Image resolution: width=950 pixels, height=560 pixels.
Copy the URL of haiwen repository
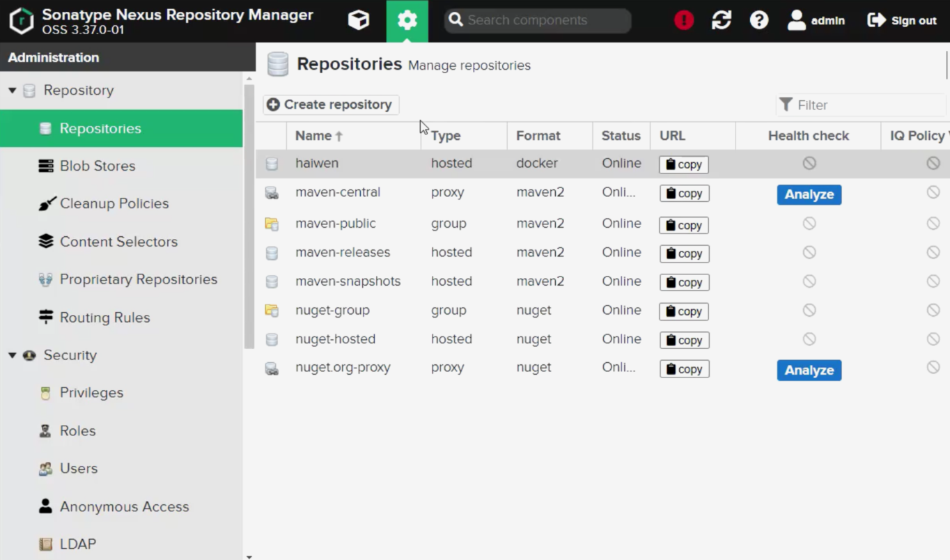(684, 164)
